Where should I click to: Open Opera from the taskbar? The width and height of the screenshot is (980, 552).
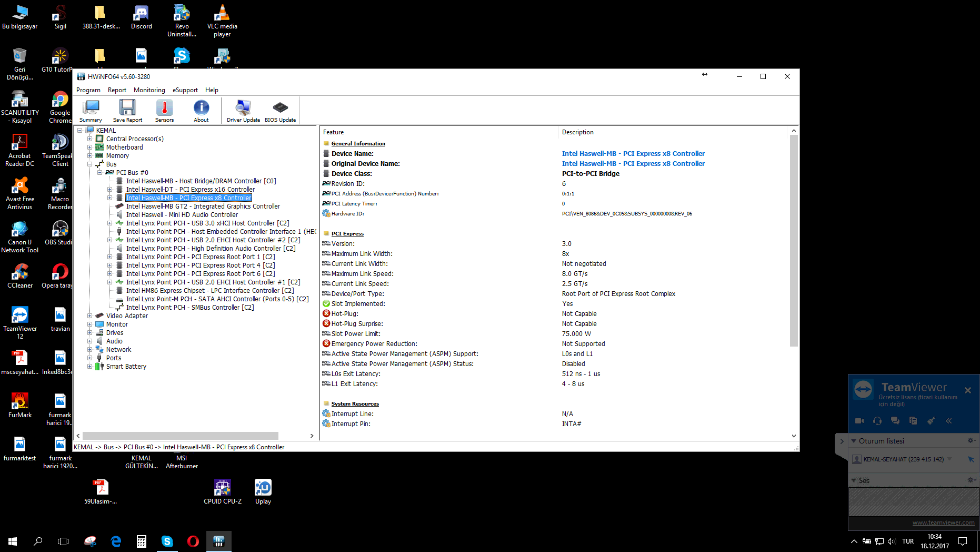point(193,541)
